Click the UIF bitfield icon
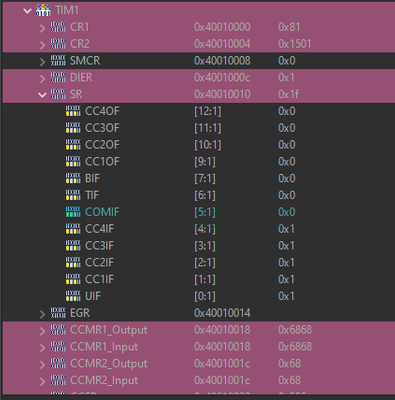Viewport: 395px width, 400px height. tap(73, 296)
